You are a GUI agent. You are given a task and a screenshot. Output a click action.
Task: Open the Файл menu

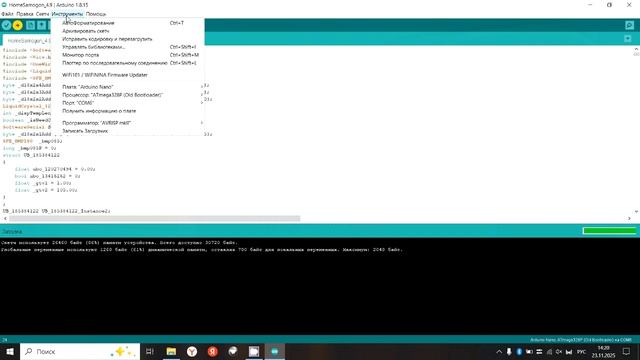[7, 14]
